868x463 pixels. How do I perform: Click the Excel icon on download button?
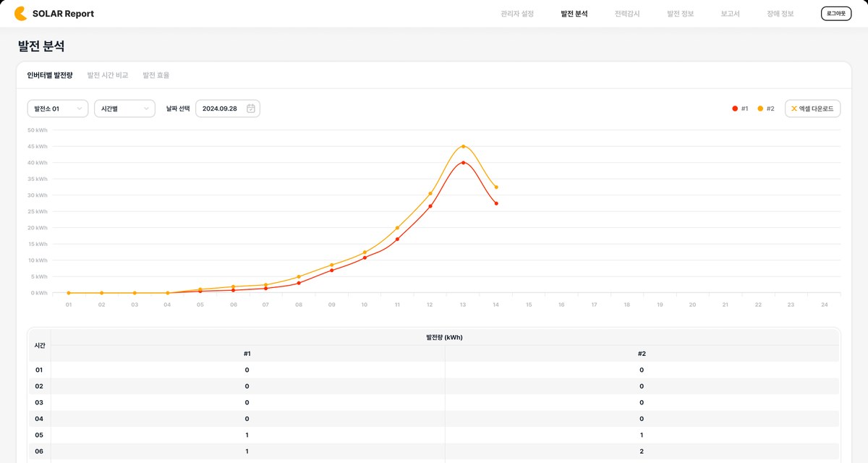(793, 109)
